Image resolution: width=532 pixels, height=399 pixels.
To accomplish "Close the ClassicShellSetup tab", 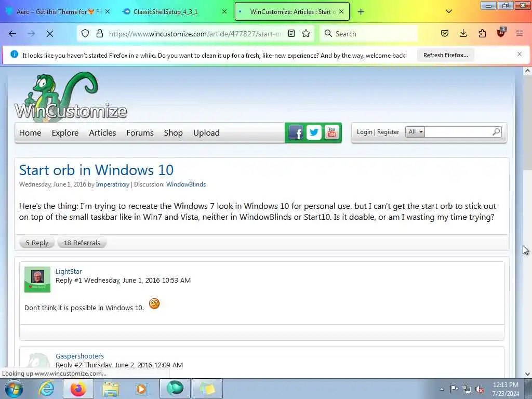I will point(224,11).
